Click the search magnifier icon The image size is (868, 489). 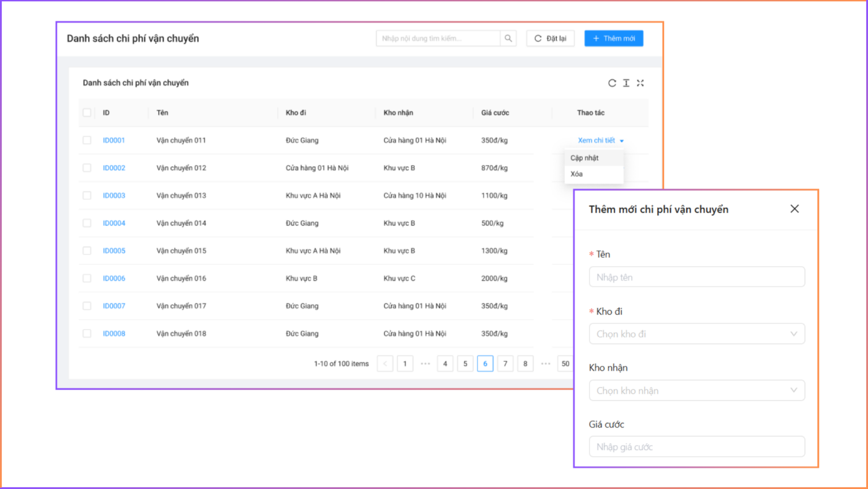(x=508, y=38)
